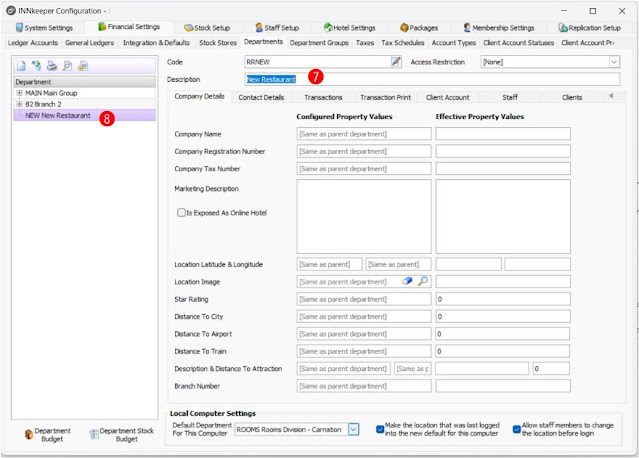The image size is (639, 458).
Task: Click the configured Company Registration Number field
Action: pos(364,151)
